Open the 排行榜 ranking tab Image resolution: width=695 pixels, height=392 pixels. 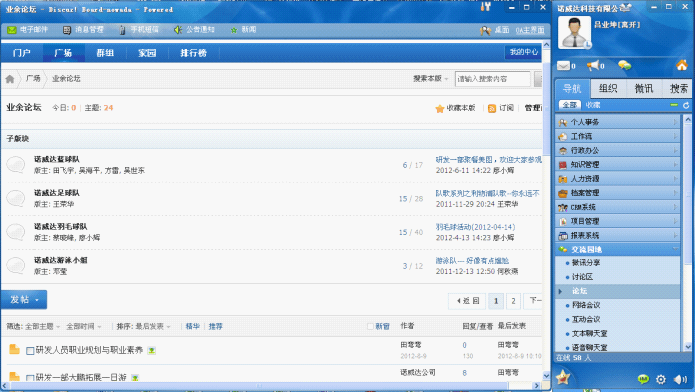193,53
